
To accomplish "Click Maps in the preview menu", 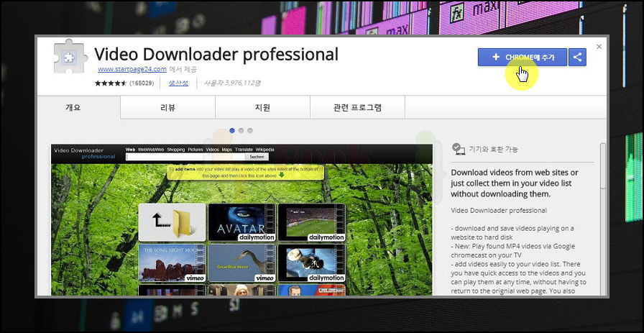I will pos(226,149).
